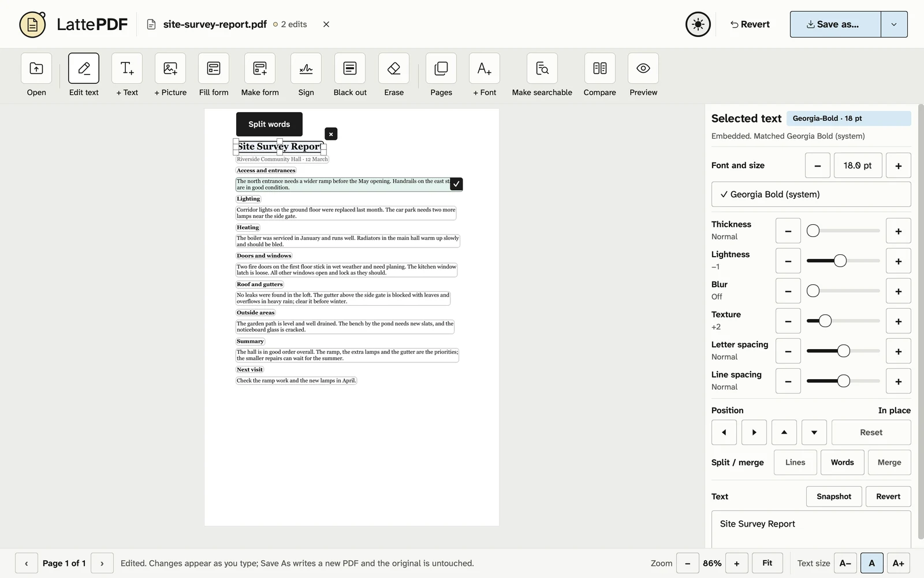Click the Merge option
Screen dimensions: 924x578
[889, 462]
